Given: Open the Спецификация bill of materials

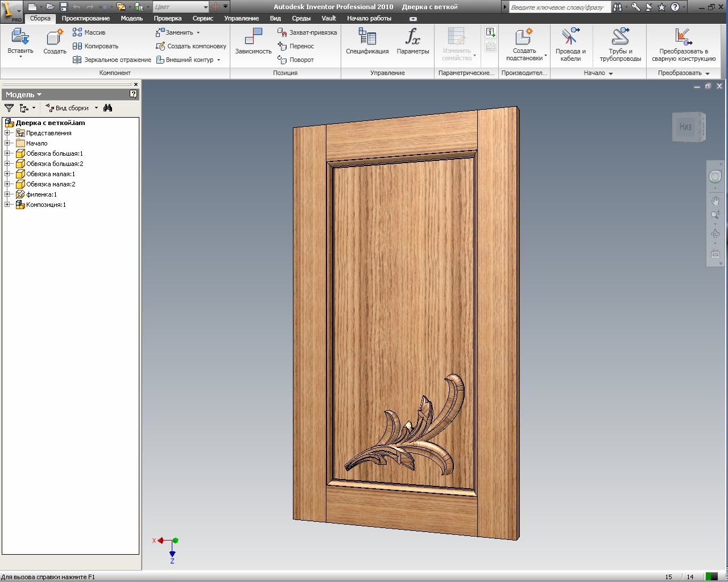Looking at the screenshot, I should 367,42.
